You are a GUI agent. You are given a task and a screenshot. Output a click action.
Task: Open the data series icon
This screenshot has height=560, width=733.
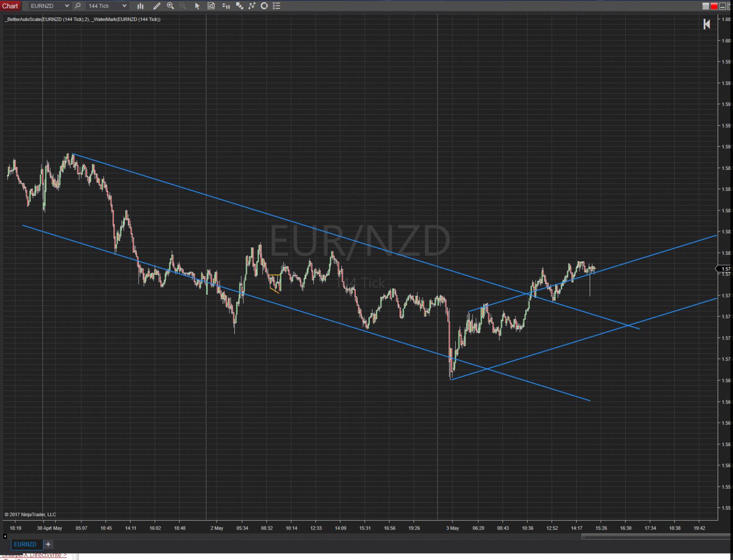click(240, 6)
